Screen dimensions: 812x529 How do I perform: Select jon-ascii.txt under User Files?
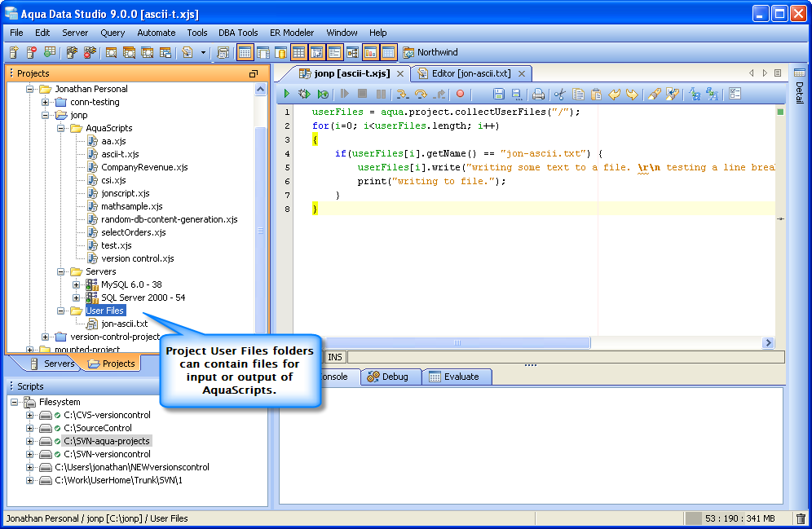[124, 324]
